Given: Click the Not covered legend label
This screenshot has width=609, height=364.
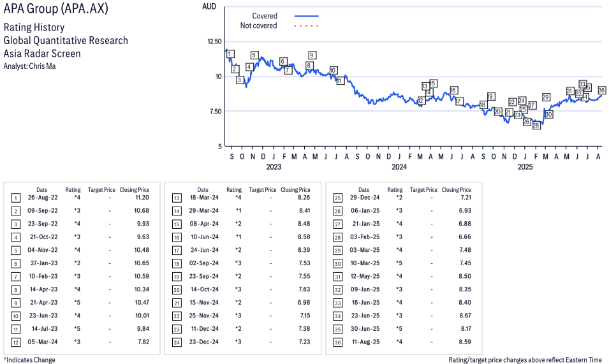Looking at the screenshot, I should point(259,25).
